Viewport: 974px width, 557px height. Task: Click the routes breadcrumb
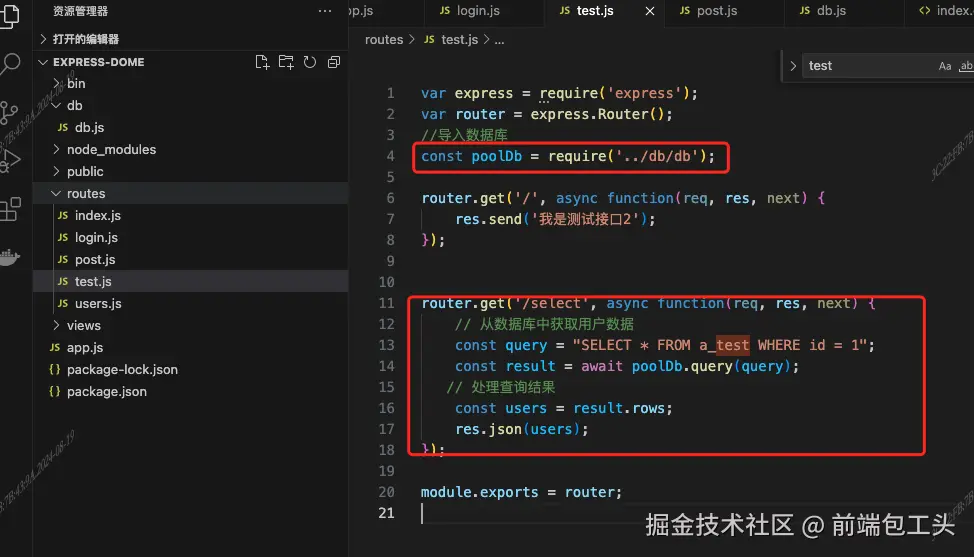383,40
